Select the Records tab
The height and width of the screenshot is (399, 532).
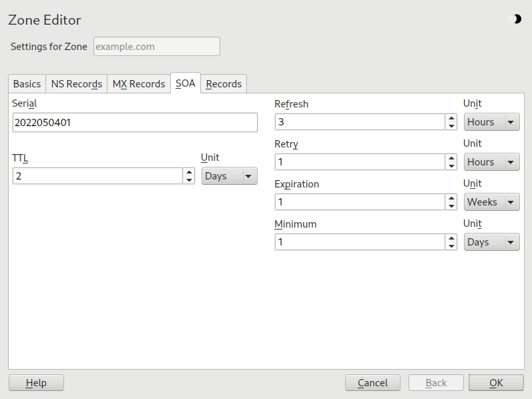pyautogui.click(x=224, y=84)
